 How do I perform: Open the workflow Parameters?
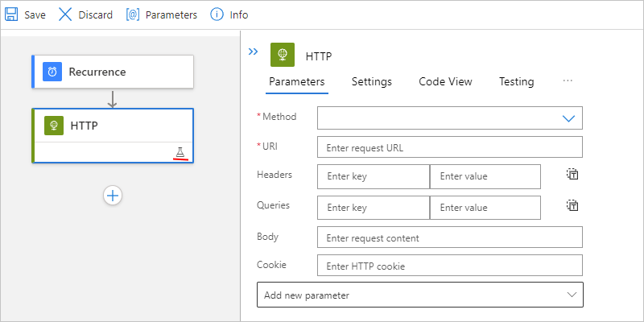(x=161, y=14)
